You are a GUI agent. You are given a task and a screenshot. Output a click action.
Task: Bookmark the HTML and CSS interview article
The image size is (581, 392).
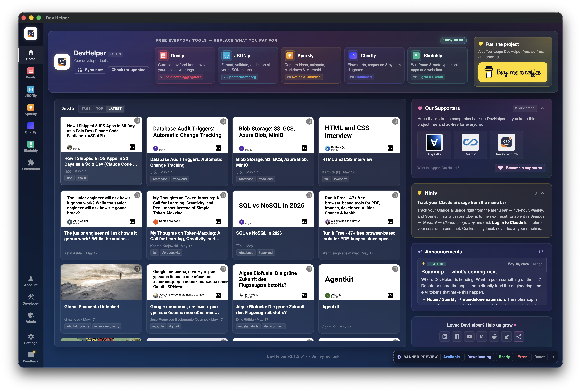click(395, 121)
